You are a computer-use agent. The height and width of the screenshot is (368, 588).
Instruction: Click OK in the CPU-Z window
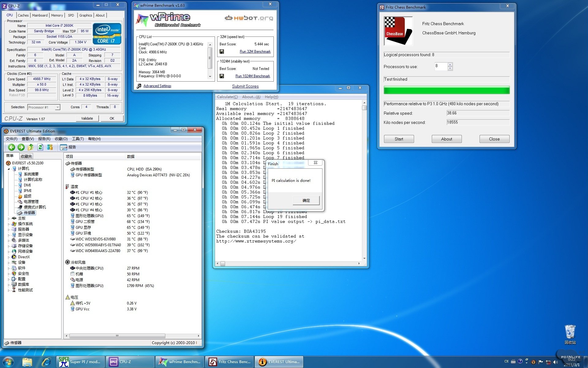coord(112,118)
